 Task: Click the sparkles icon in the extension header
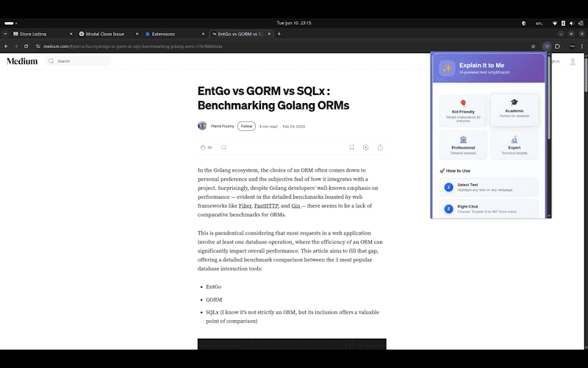coord(447,68)
